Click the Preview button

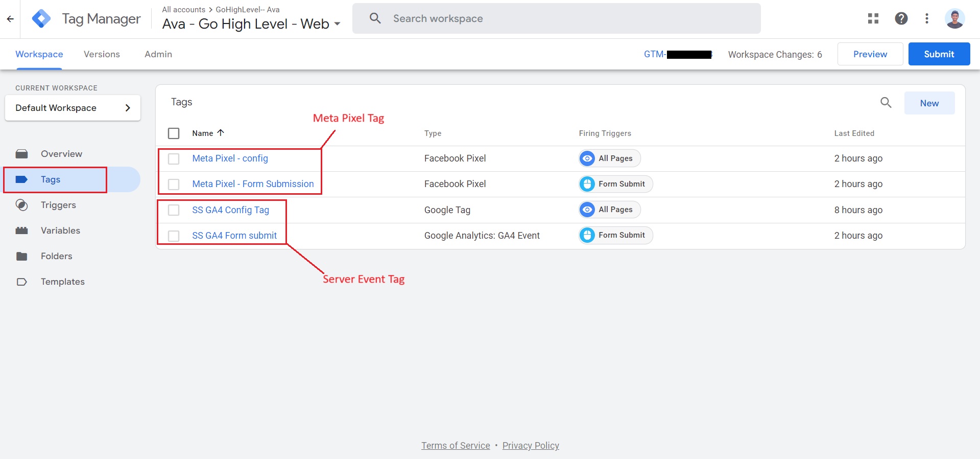coord(870,54)
